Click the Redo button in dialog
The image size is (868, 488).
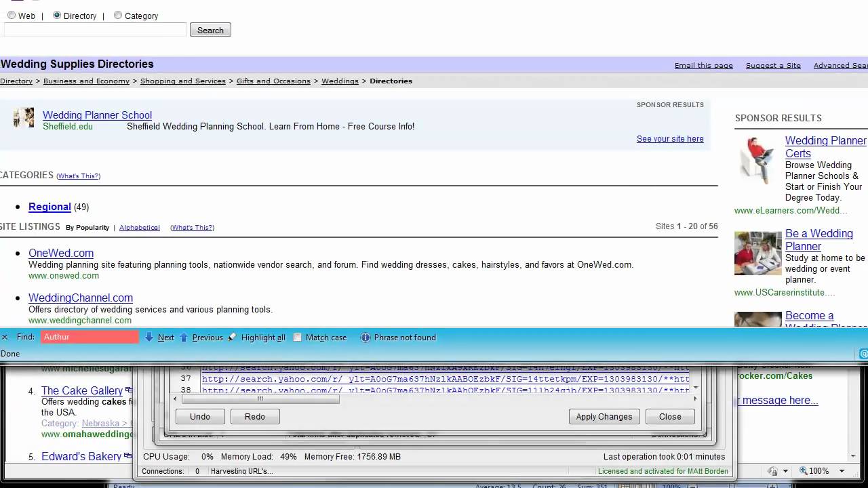[x=255, y=417]
